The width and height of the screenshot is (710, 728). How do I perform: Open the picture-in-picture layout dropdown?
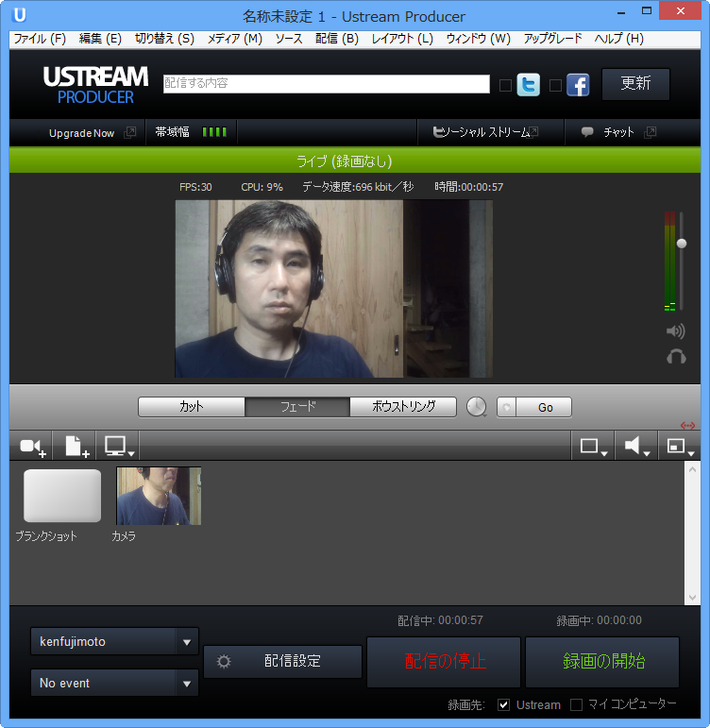[x=680, y=448]
